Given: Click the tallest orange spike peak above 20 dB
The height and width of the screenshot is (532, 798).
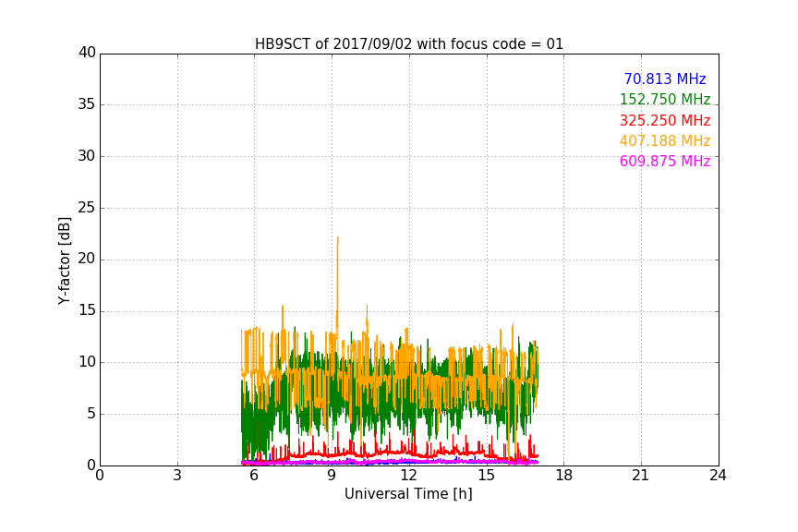Looking at the screenshot, I should point(337,237).
